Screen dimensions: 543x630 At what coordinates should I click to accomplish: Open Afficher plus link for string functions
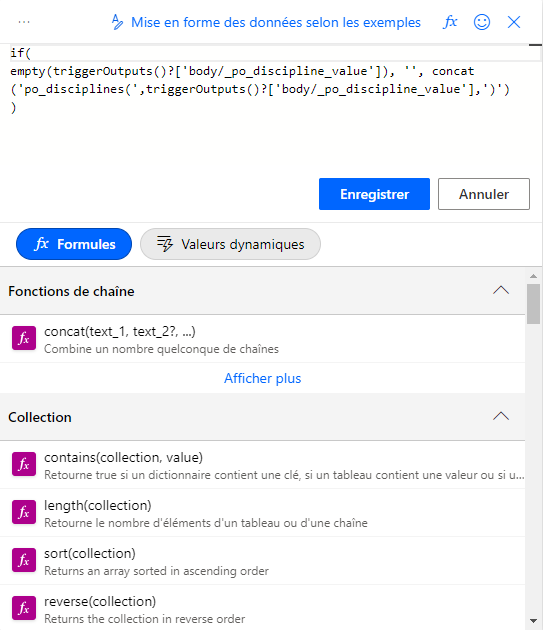[262, 378]
